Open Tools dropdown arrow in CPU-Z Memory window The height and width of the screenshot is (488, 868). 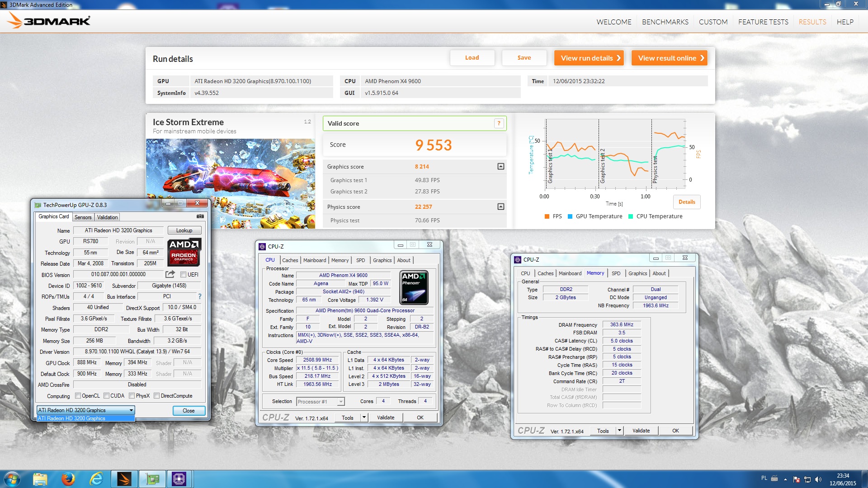[619, 431]
